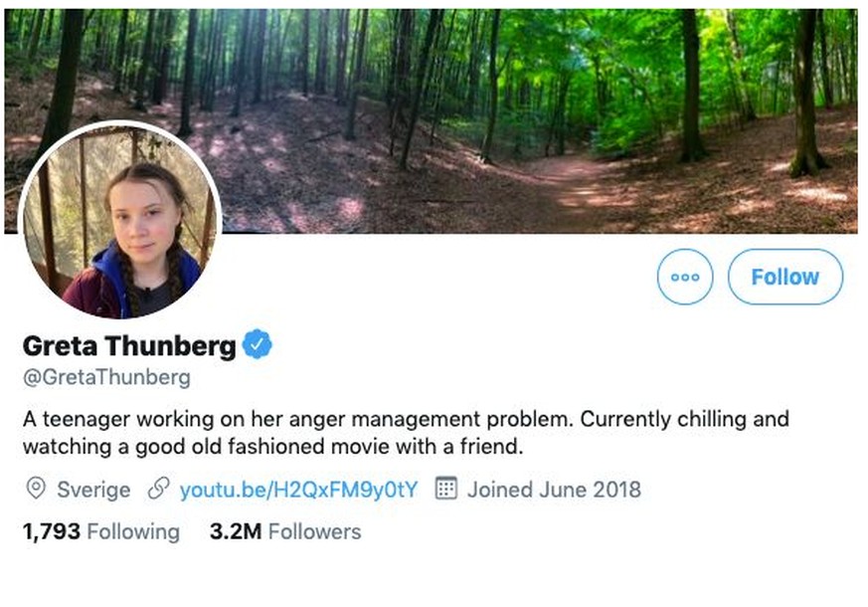
Task: Click the Follow button
Action: 784,277
